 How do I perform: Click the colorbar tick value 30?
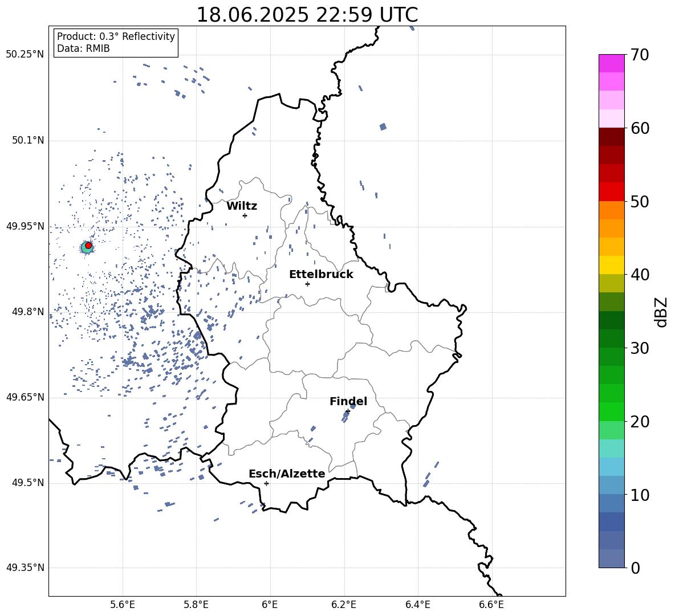(x=640, y=348)
